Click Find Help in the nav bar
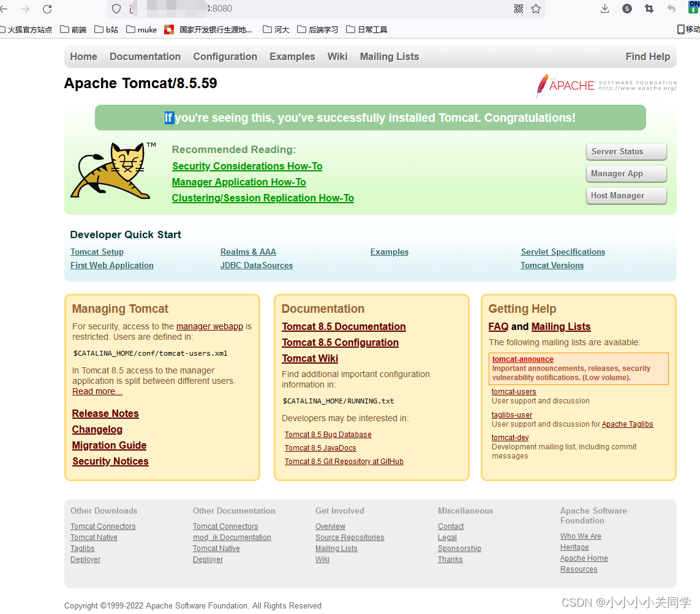The height and width of the screenshot is (614, 700). 648,57
